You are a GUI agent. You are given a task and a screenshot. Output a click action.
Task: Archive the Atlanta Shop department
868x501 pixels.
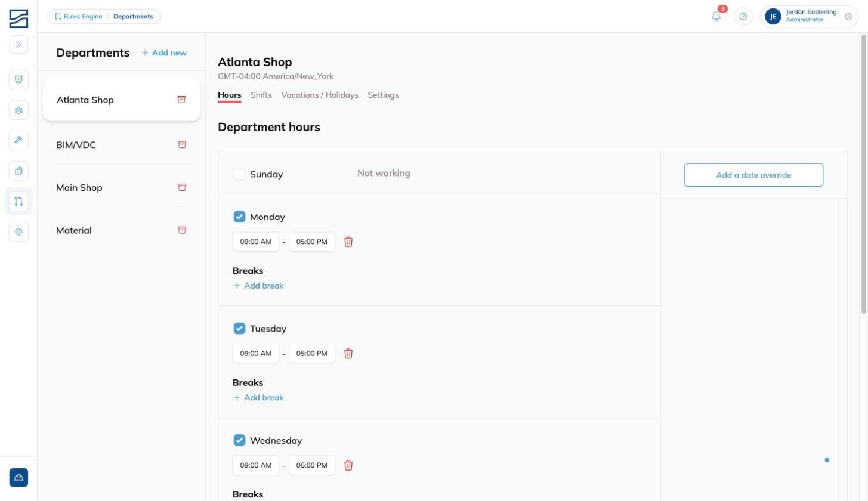[x=181, y=100]
